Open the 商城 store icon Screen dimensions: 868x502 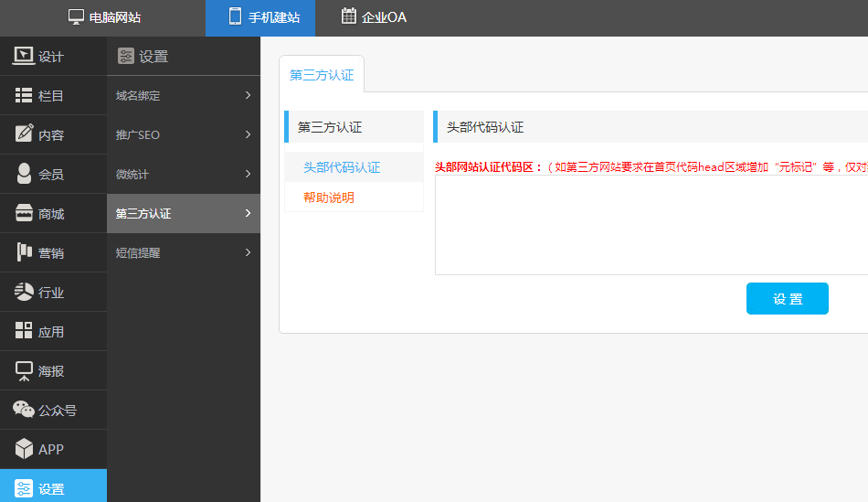[24, 213]
